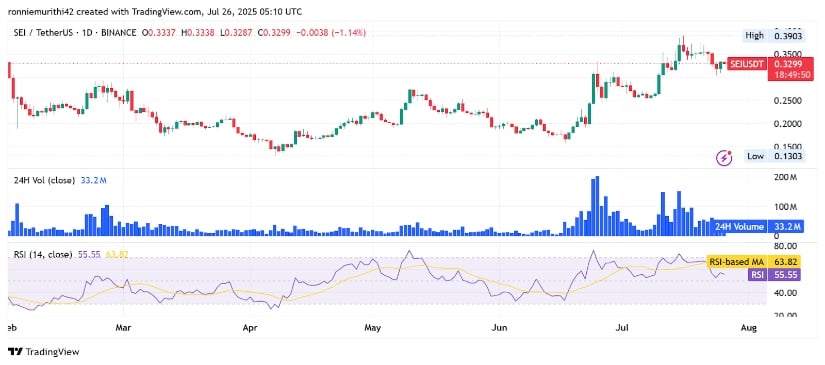Click the blue 24H Volume 33.2M label

(x=758, y=227)
